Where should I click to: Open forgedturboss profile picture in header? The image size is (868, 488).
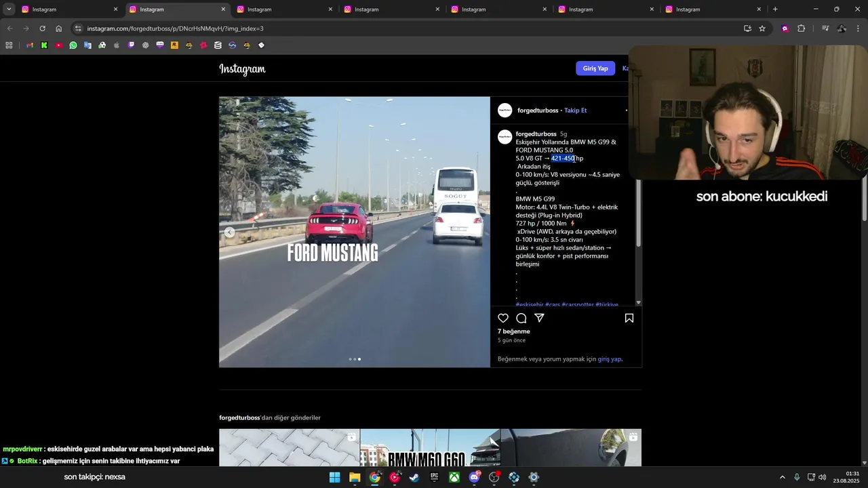pos(505,110)
